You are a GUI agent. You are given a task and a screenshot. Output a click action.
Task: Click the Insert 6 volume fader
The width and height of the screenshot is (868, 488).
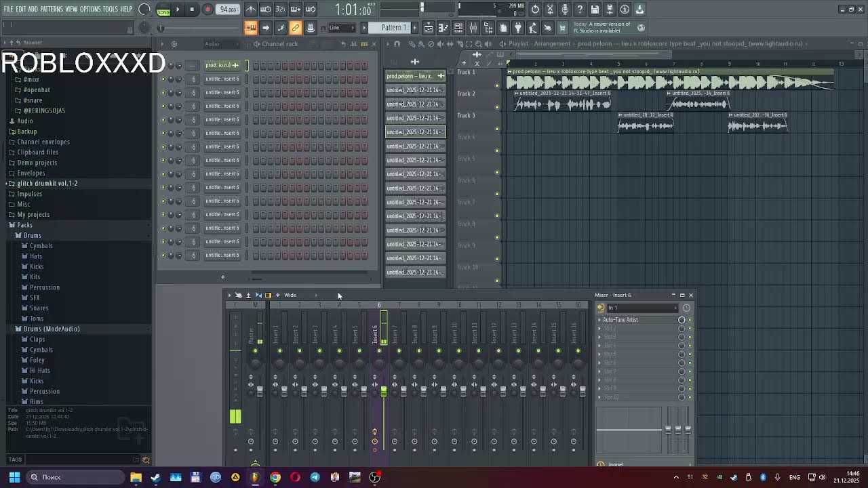[x=384, y=392]
